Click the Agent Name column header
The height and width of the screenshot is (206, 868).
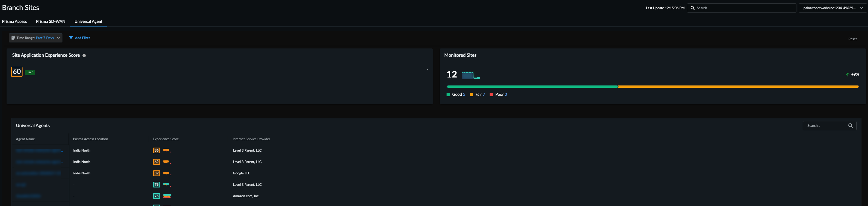coord(25,139)
